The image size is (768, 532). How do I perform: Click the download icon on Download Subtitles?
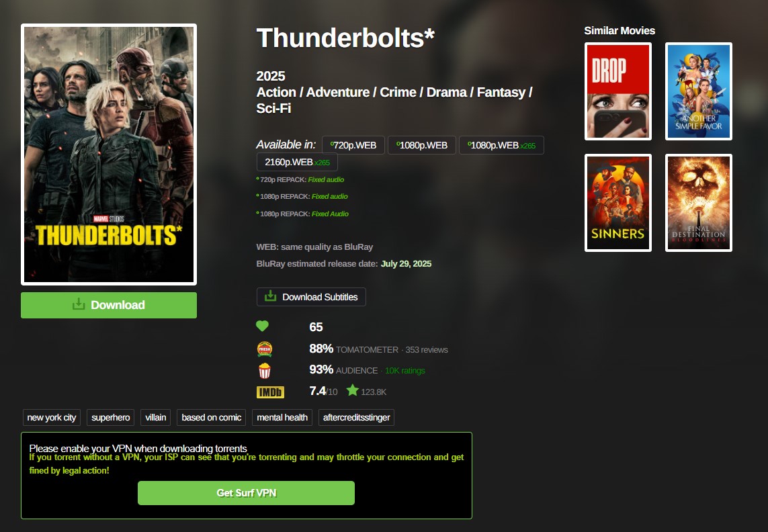click(x=270, y=296)
